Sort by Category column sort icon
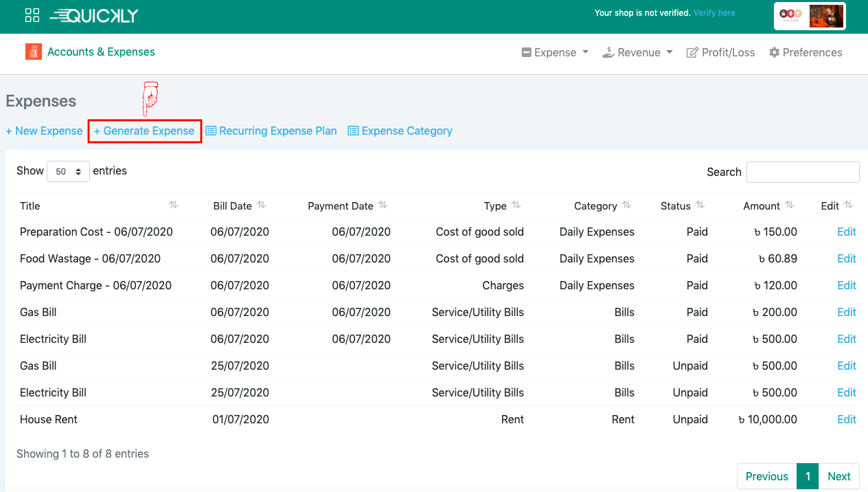This screenshot has width=868, height=492. click(626, 205)
